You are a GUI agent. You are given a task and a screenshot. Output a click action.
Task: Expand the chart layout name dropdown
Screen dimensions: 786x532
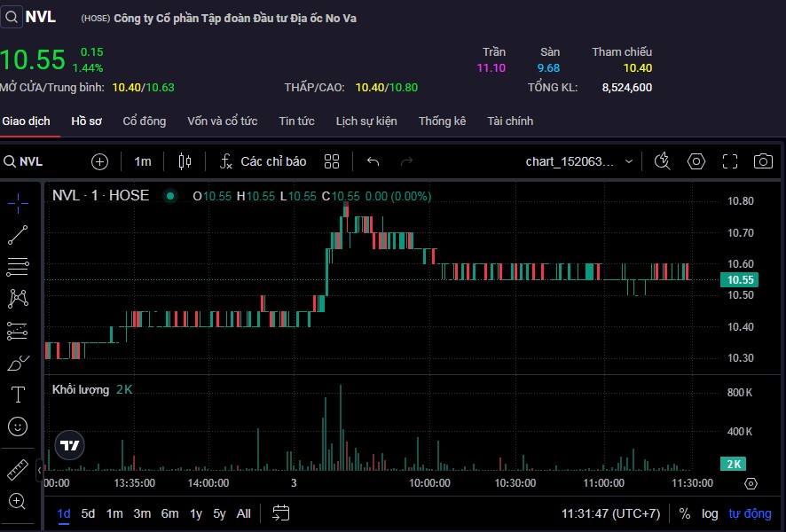629,161
